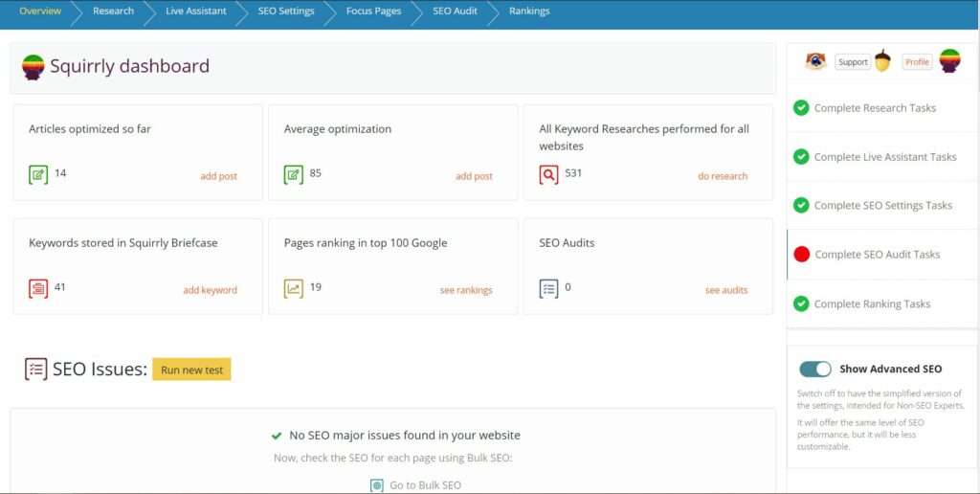
Task: Click the red dot for Complete SEO Audit Tasks
Action: tap(801, 254)
